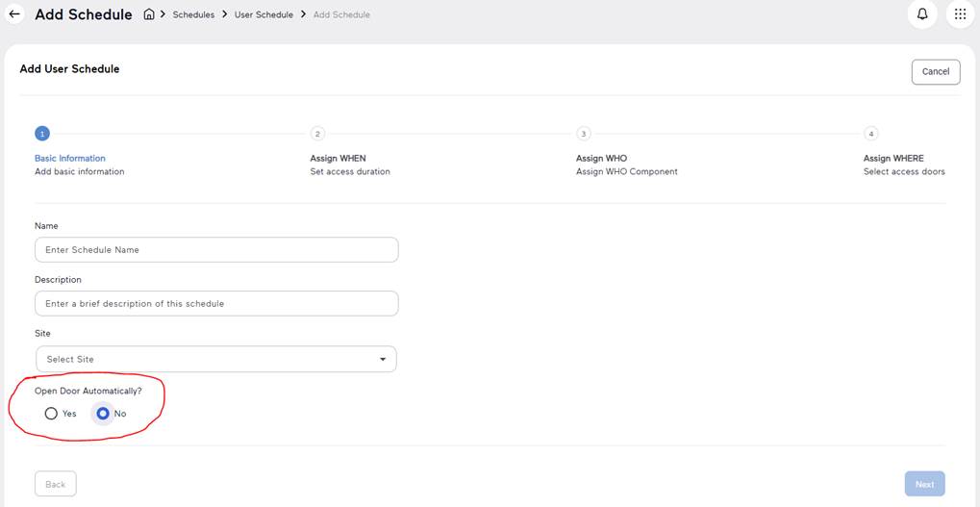The width and height of the screenshot is (980, 507).
Task: Open the Select Site dropdown
Action: tap(215, 359)
